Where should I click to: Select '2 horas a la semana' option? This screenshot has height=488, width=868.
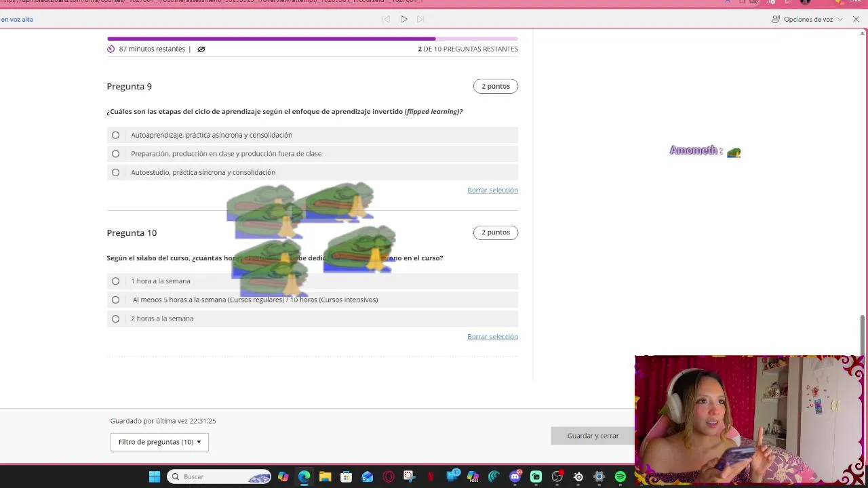(x=312, y=319)
